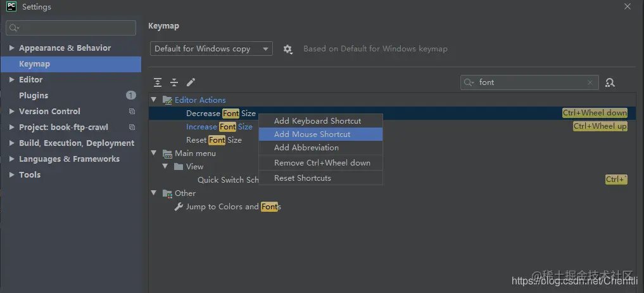Click magnifier icon in settings search box
The height and width of the screenshot is (293, 644).
point(14,28)
